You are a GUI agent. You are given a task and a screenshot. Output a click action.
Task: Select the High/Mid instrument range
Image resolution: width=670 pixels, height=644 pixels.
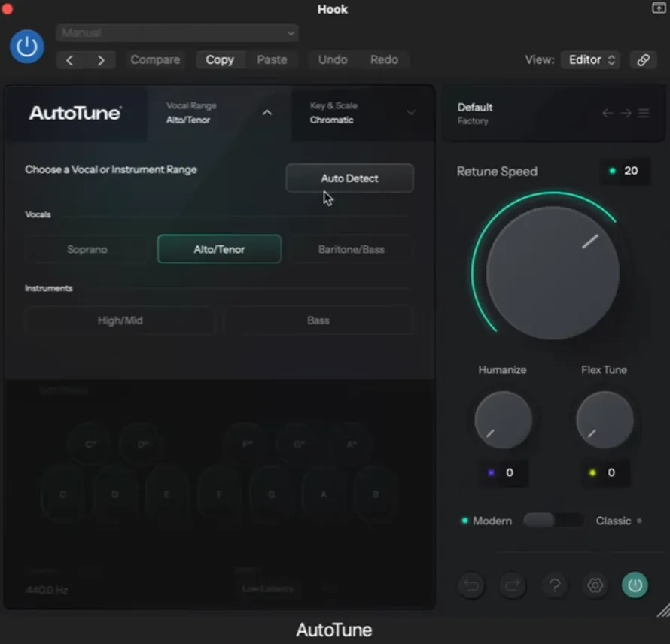click(120, 320)
